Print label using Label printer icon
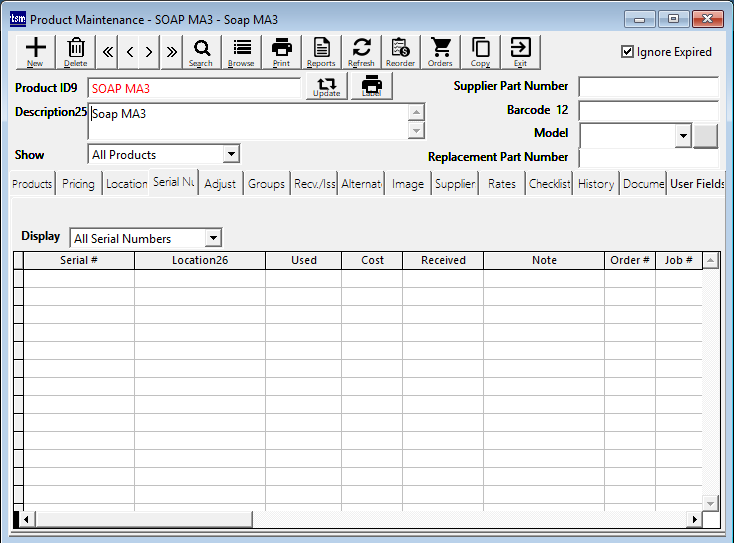This screenshot has width=734, height=543. 372,86
